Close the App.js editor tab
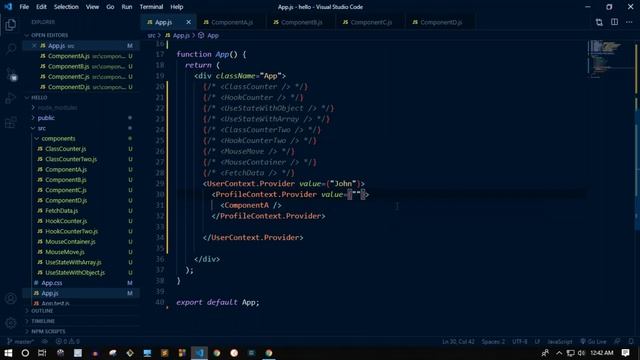The width and height of the screenshot is (640, 360). 188,22
